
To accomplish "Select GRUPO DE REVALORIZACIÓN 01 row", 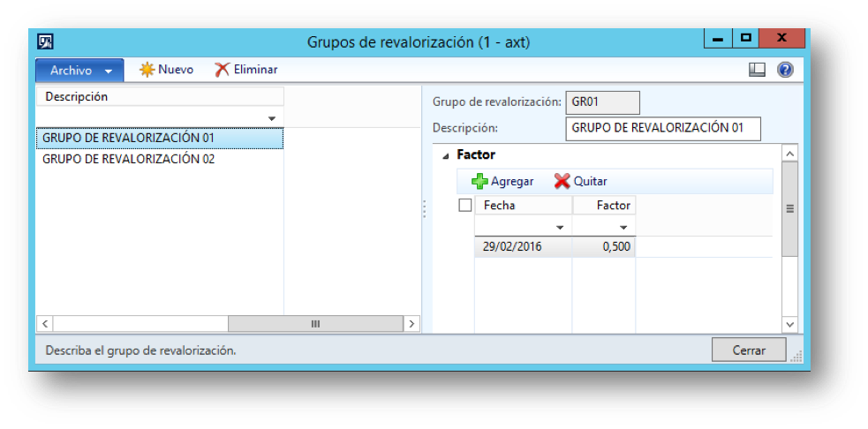I will [x=160, y=139].
